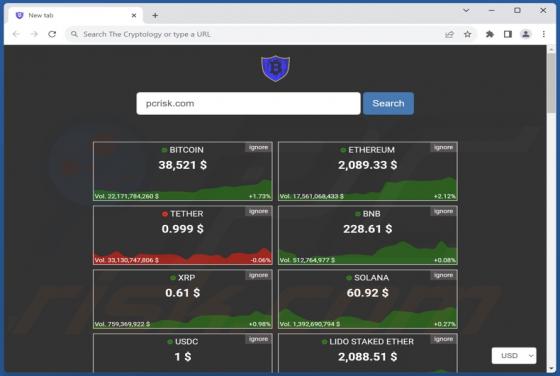This screenshot has height=376, width=560.
Task: Click the Tether price 0.999 $
Action: (x=182, y=229)
